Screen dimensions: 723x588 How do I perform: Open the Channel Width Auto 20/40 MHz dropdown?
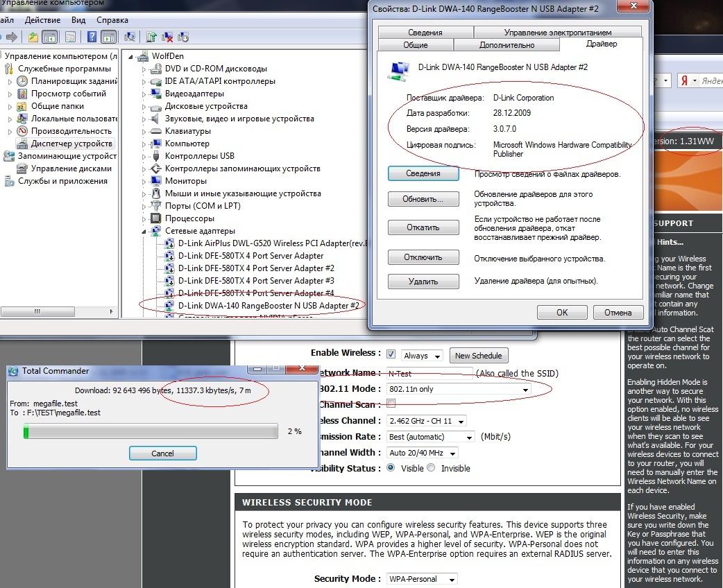pos(423,453)
